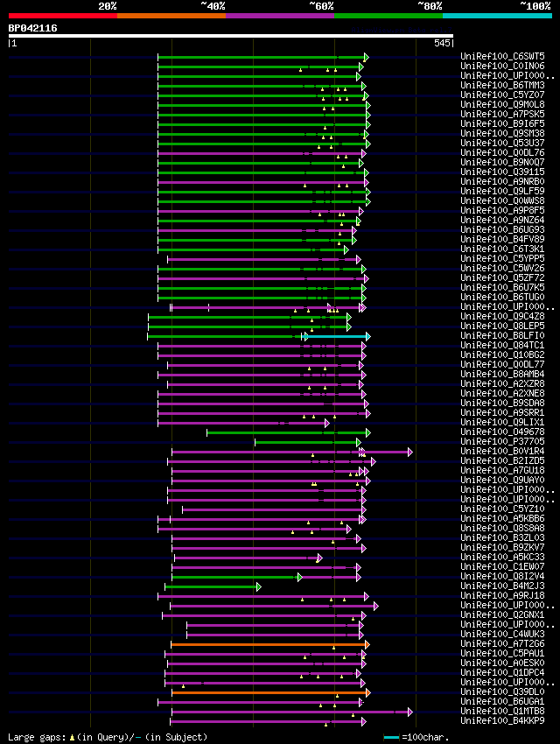
Task: Click the UniRef100_Q9LF59 label
Action: pyautogui.click(x=502, y=191)
